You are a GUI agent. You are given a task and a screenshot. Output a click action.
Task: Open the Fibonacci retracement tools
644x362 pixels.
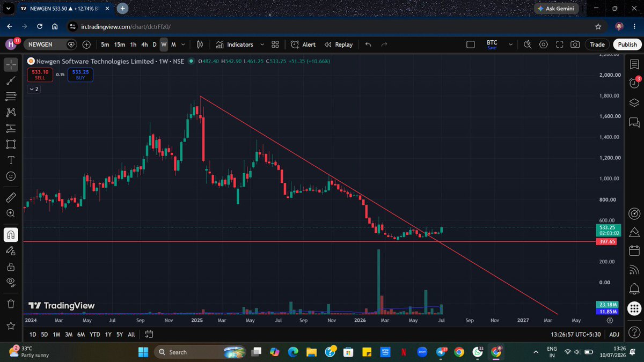pos(11,97)
